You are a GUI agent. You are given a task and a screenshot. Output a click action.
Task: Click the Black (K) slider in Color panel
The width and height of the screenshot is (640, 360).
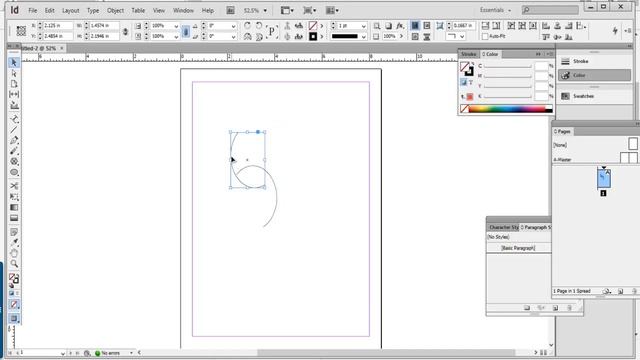508,96
